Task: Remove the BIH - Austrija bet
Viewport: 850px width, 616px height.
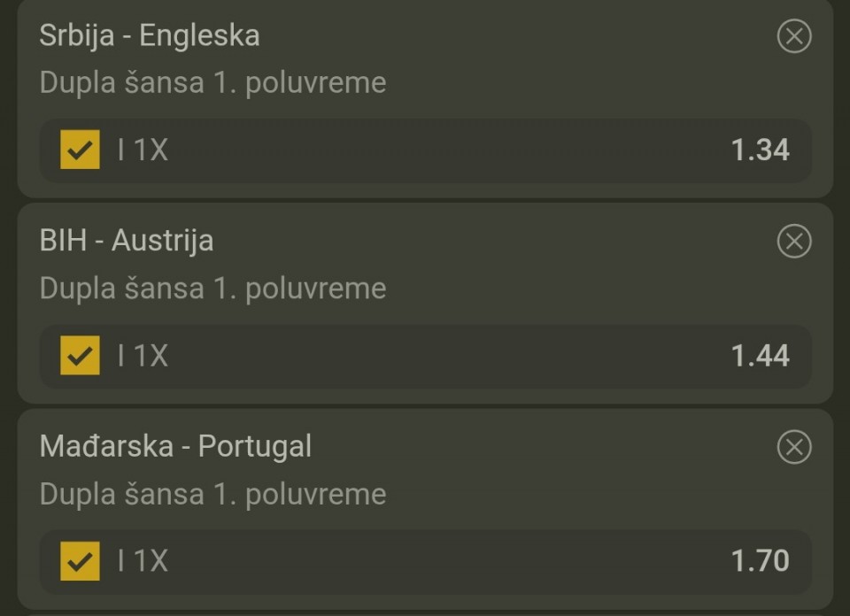Action: pos(793,241)
